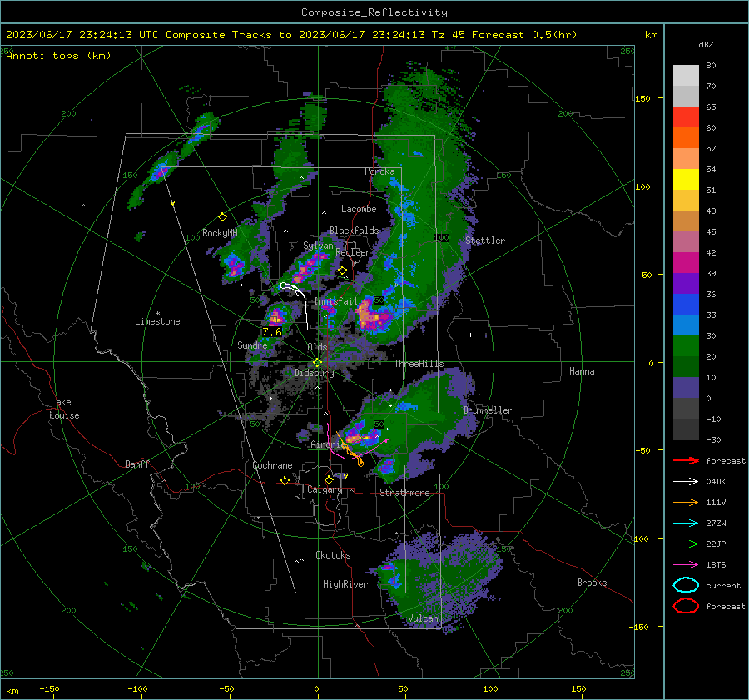Click the Strathmore town label
749x700 pixels.
point(404,493)
